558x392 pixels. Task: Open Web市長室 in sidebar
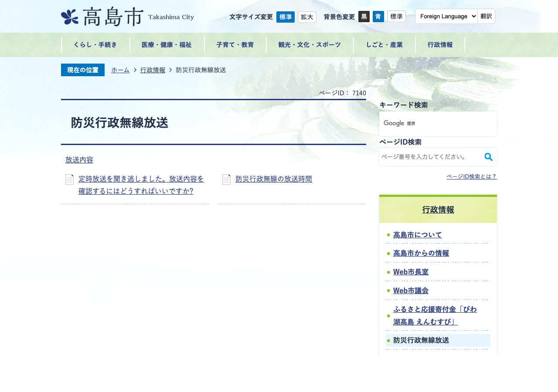click(x=411, y=272)
